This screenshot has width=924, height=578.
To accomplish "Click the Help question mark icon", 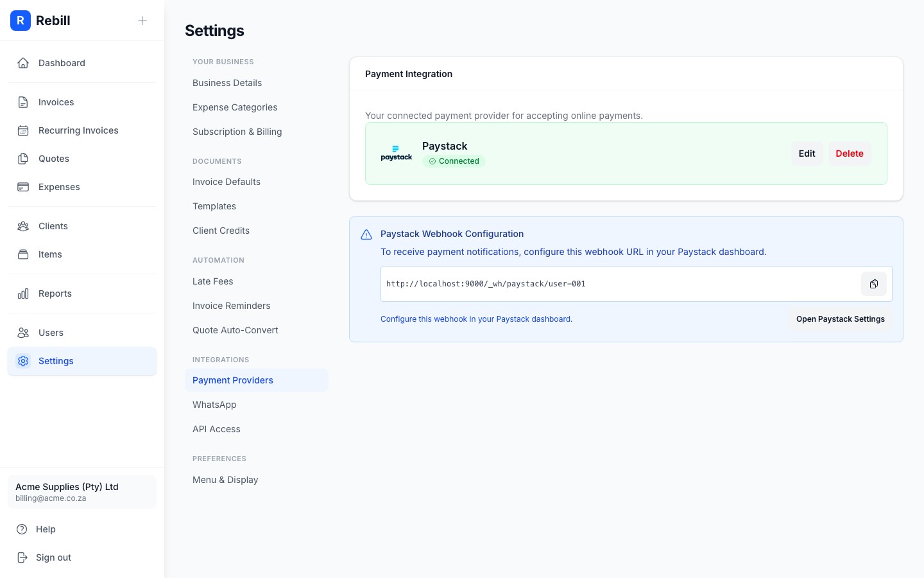I will (23, 529).
